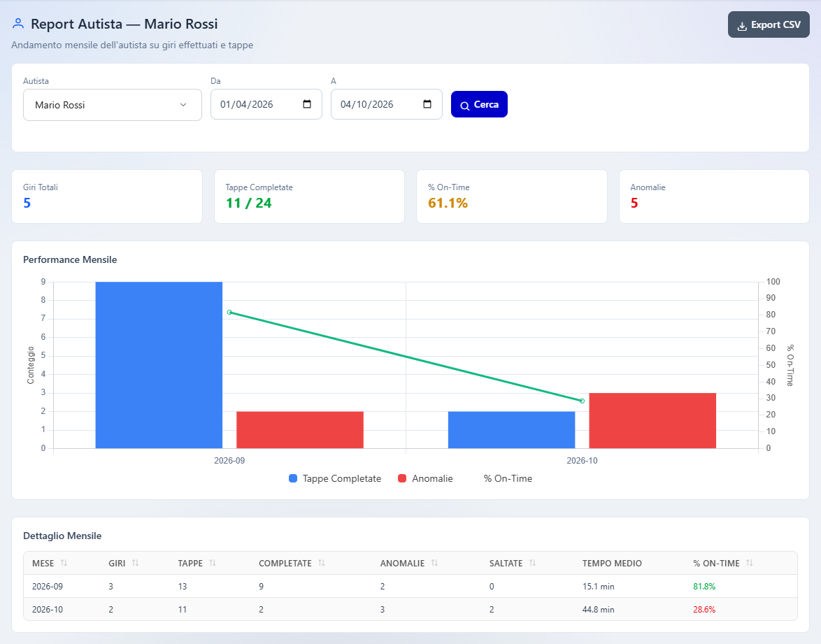Click the blue Tappe Completate bar for 2026-09
821x644 pixels.
tap(159, 365)
